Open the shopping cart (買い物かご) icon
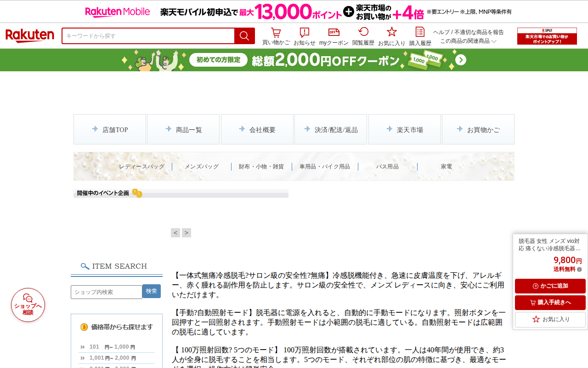The width and height of the screenshot is (588, 368). (276, 36)
